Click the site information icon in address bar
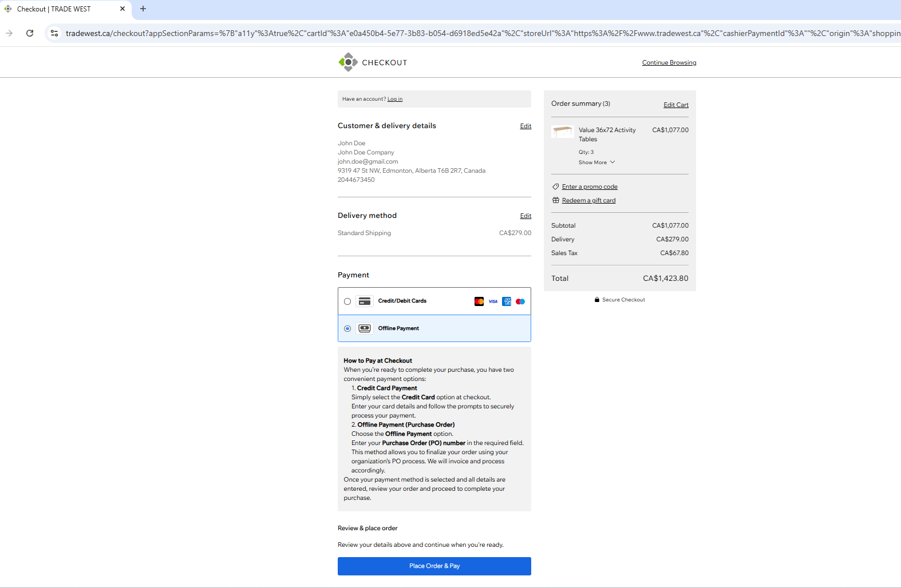The height and width of the screenshot is (588, 901). [x=54, y=33]
